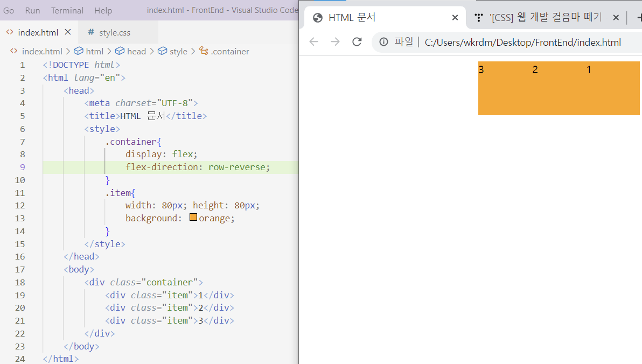Click the '.container{' selector text
Viewport: 642px width, 364px height.
tap(133, 142)
